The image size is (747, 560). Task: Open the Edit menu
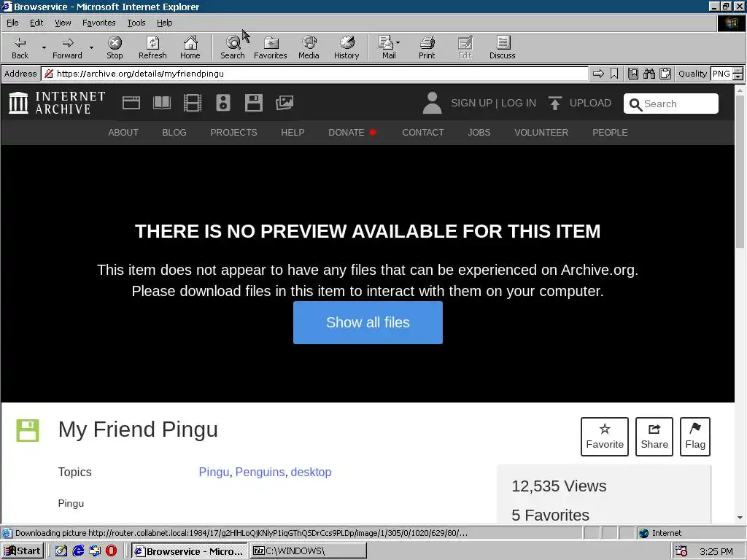[36, 23]
